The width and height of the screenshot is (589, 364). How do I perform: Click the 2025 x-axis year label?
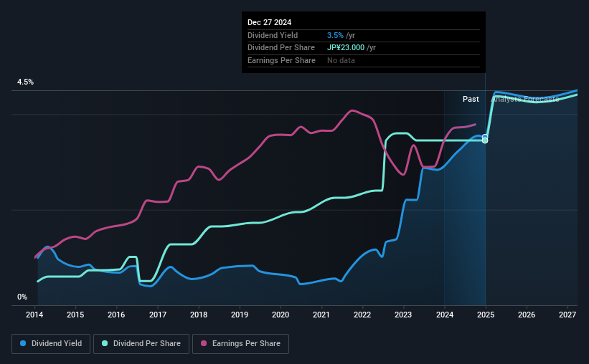[485, 315]
